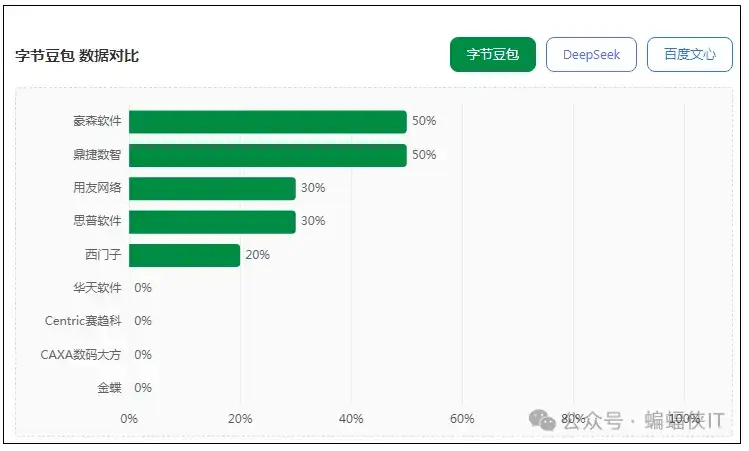Click the 鼎捷数智 axis label
Image resolution: width=749 pixels, height=451 pixels.
point(97,155)
